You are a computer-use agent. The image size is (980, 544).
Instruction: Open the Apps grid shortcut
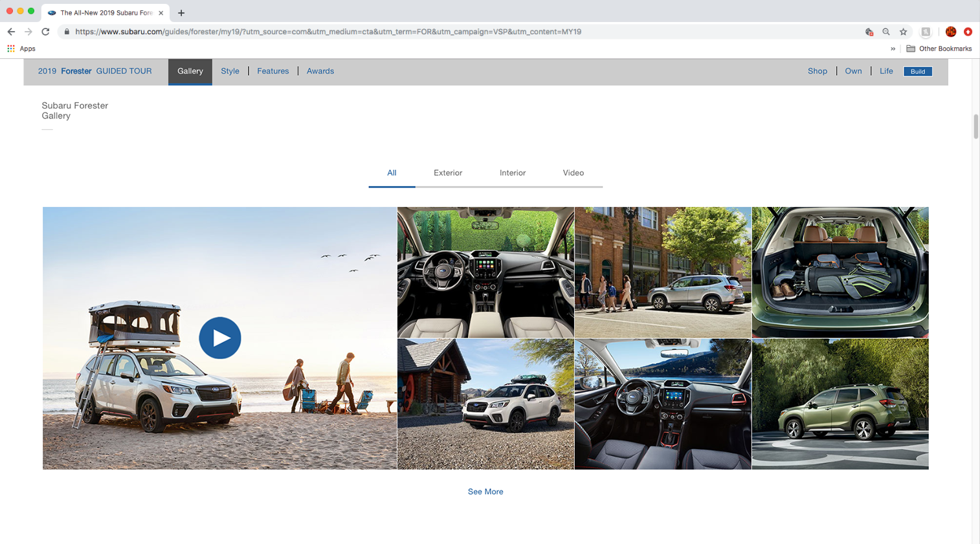[21, 49]
